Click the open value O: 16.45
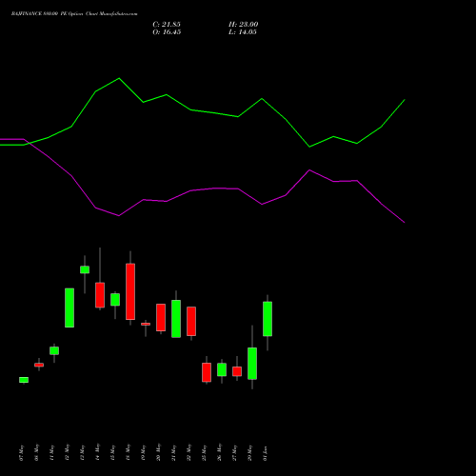This screenshot has width=476, height=476. click(x=167, y=32)
